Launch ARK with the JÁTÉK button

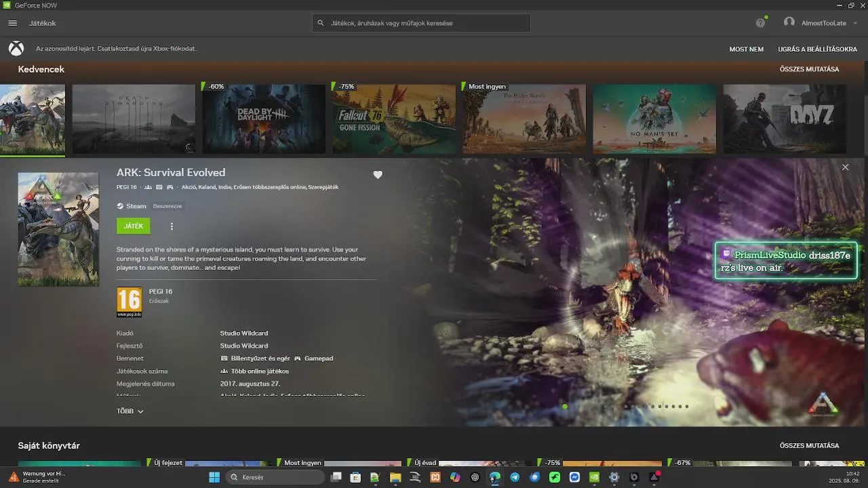click(134, 226)
